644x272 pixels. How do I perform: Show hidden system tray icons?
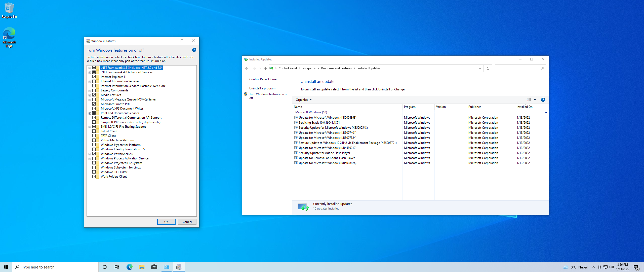click(593, 267)
